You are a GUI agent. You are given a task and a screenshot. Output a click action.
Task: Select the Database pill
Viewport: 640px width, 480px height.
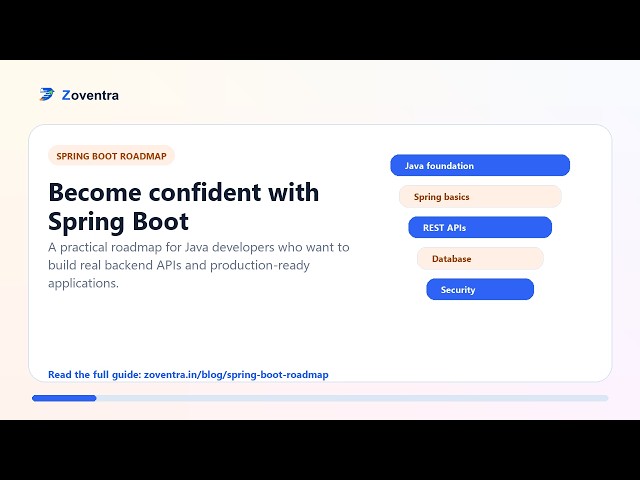tap(480, 258)
